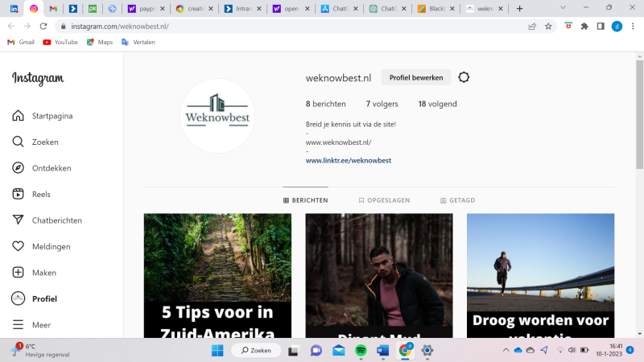The height and width of the screenshot is (362, 644).
Task: Click the Instagram logo
Action: click(x=38, y=78)
